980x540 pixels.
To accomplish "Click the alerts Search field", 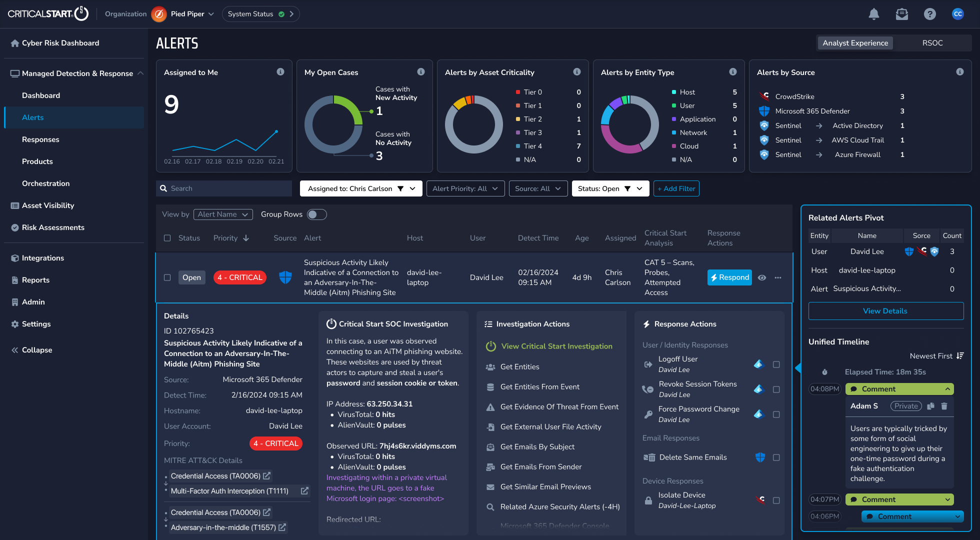I will [x=224, y=188].
